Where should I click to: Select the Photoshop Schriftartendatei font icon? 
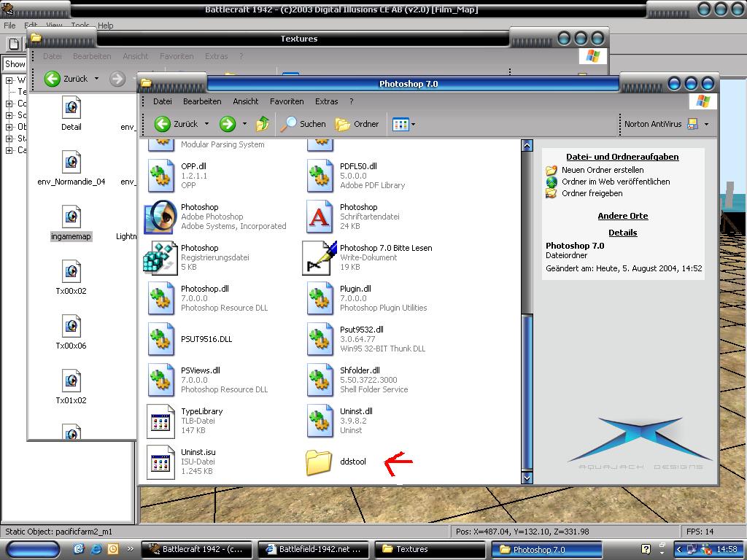(x=319, y=217)
